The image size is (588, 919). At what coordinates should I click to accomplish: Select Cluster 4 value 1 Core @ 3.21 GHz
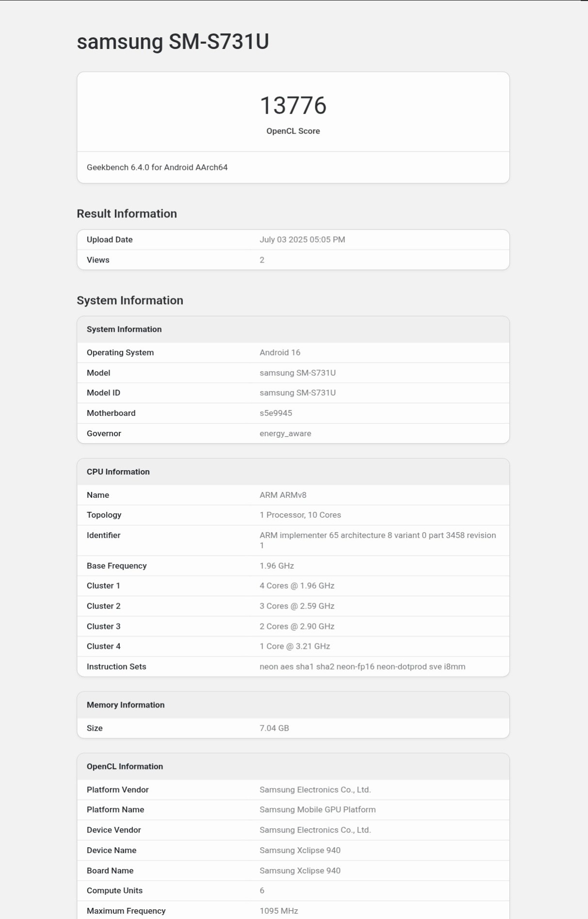pos(295,647)
